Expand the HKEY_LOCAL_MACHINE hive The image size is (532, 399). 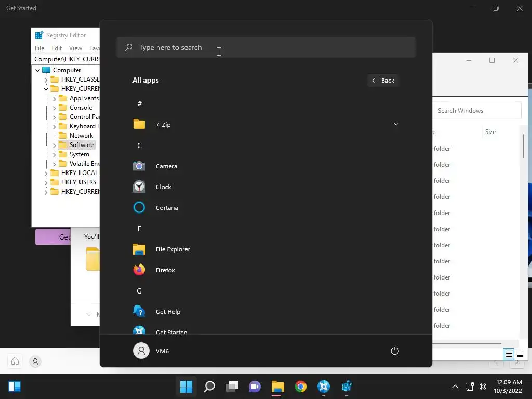point(46,174)
